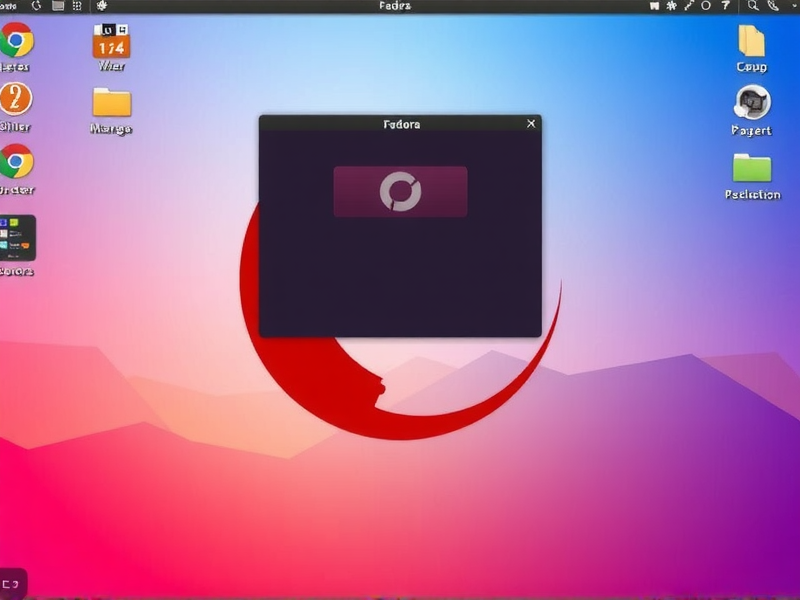Click the purple sync progress control in dialog
This screenshot has width=800, height=600.
pyautogui.click(x=401, y=192)
